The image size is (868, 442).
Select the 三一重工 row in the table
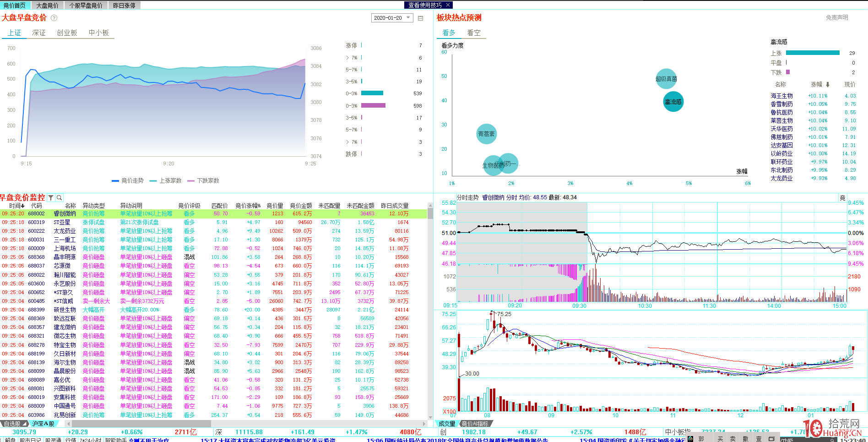click(214, 240)
